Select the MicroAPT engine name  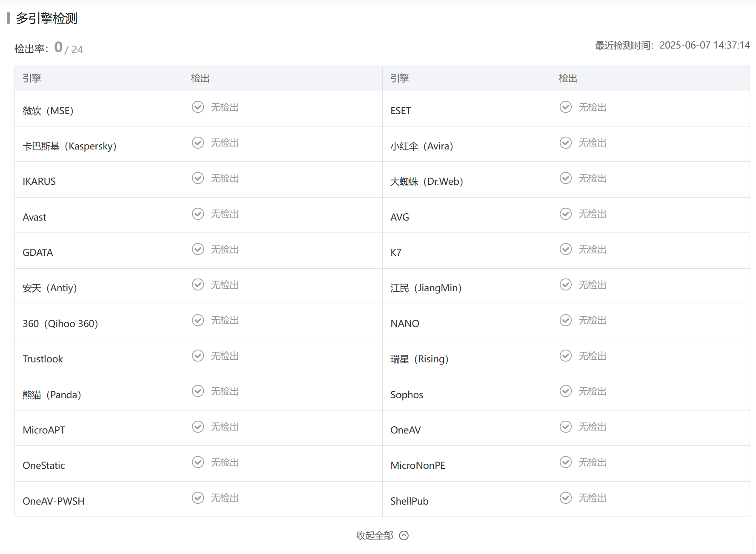pos(44,430)
